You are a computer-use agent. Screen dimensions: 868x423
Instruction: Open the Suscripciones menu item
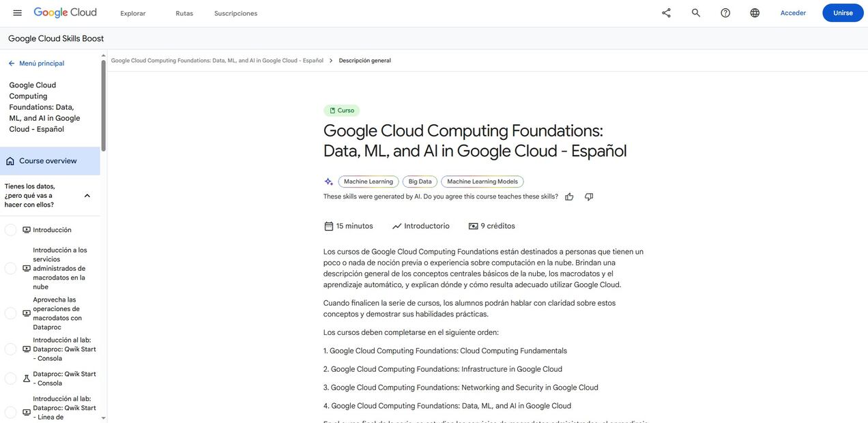click(235, 14)
